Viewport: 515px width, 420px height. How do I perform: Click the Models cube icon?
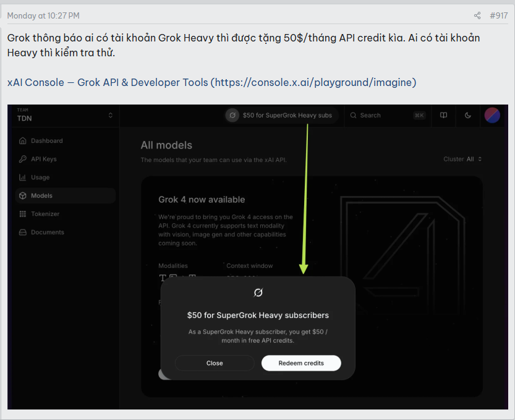click(23, 195)
